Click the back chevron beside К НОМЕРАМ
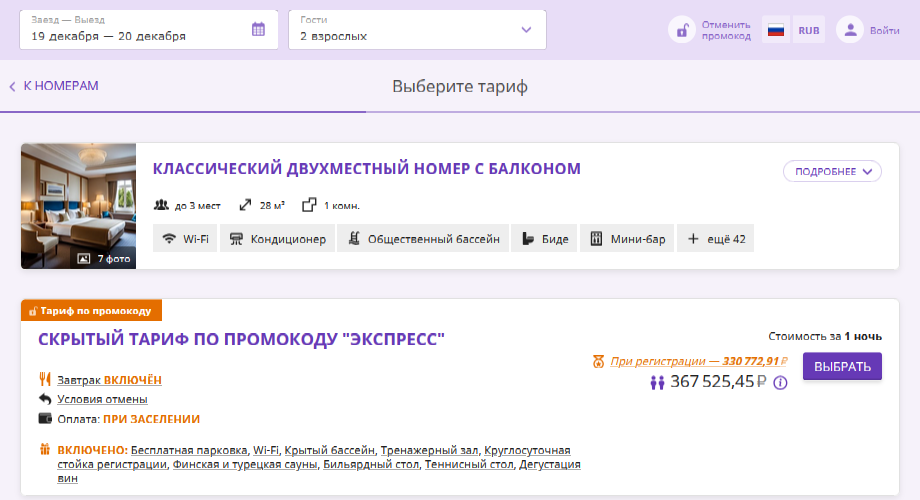920x500 pixels. click(12, 86)
